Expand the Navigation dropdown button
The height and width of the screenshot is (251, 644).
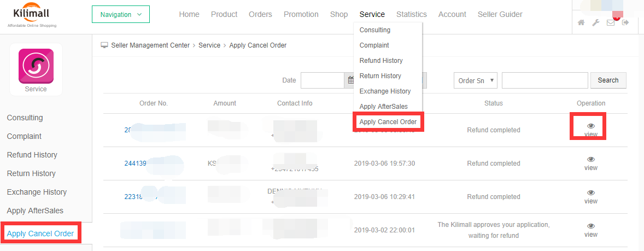tap(121, 14)
